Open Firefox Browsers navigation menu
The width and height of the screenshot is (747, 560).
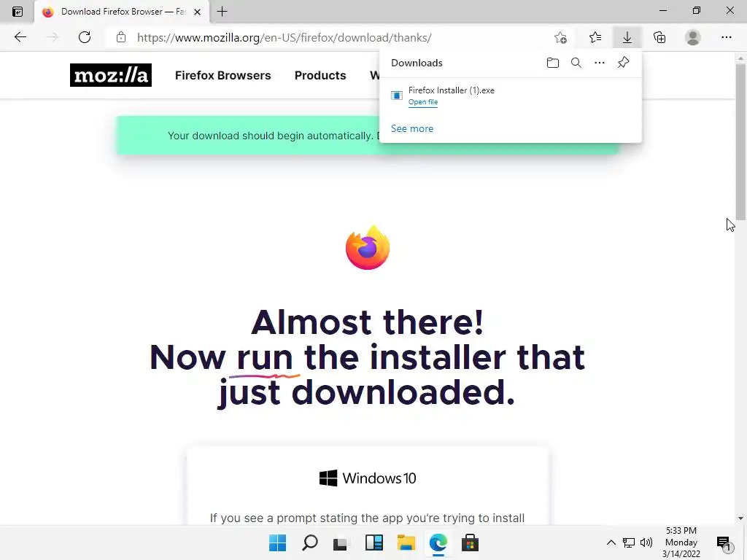tap(222, 75)
